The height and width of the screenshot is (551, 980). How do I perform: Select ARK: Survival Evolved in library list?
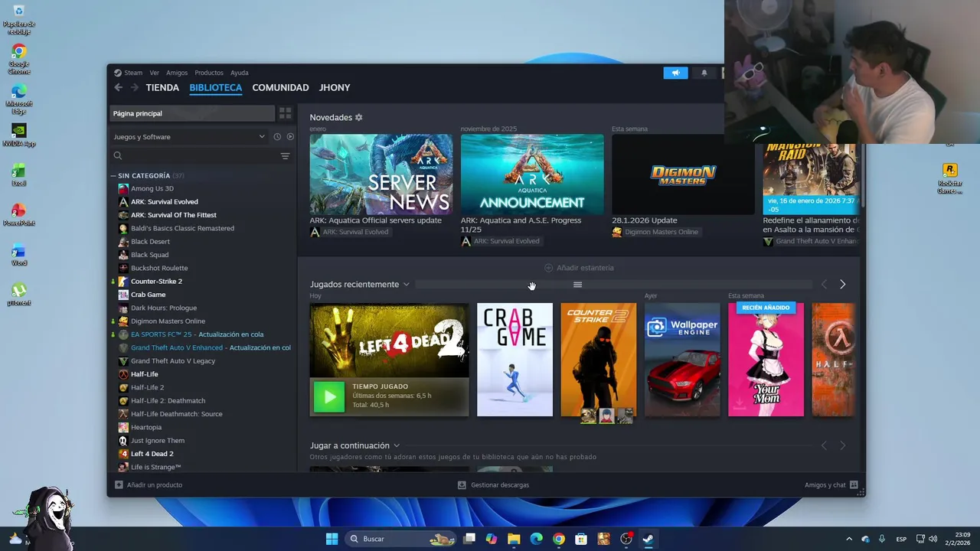tap(164, 202)
